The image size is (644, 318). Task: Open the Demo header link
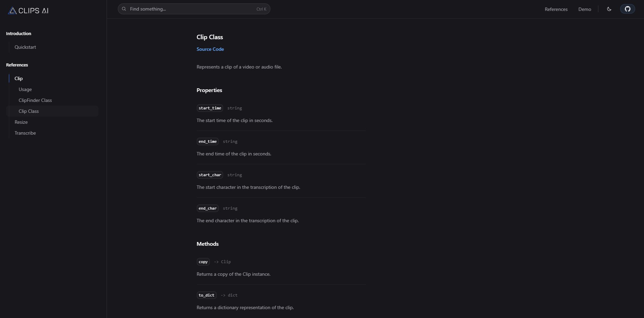pos(584,9)
